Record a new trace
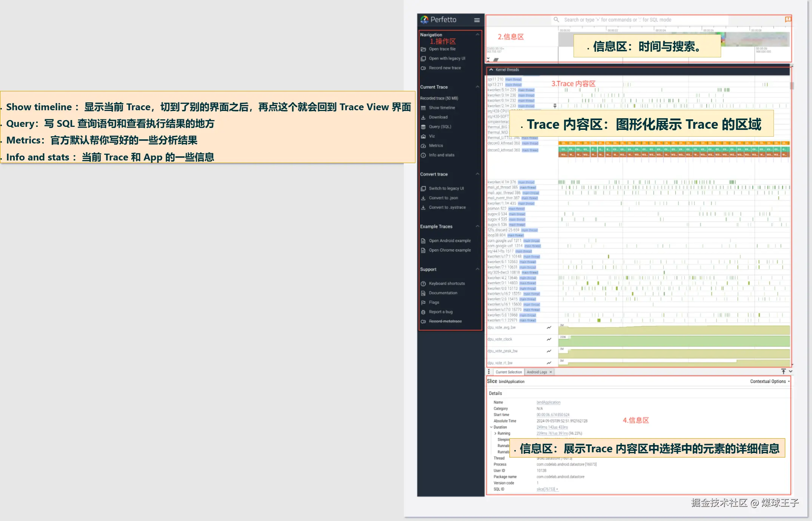 pos(444,68)
